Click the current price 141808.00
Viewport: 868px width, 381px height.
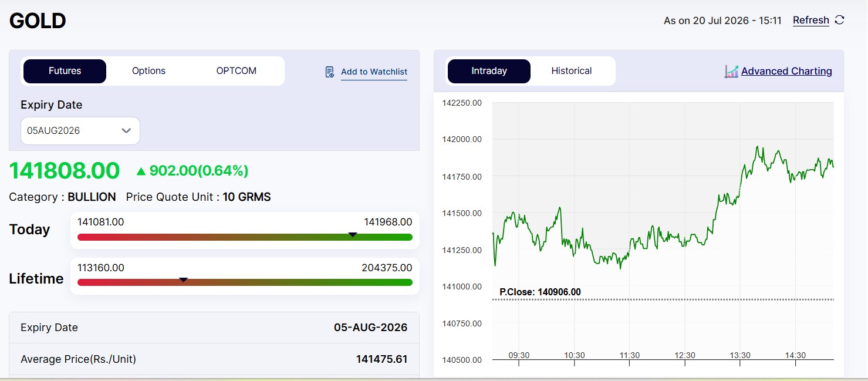[x=65, y=171]
